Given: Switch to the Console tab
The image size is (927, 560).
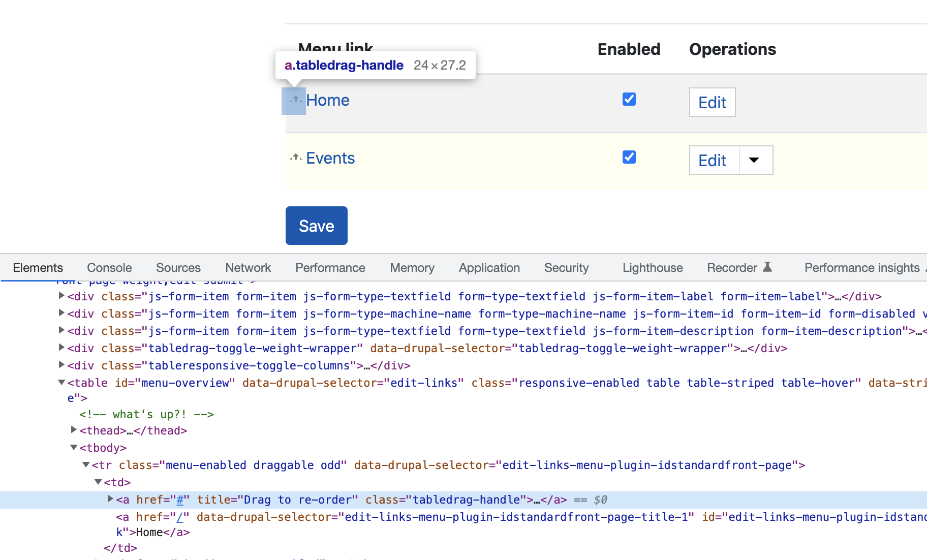Looking at the screenshot, I should point(109,268).
